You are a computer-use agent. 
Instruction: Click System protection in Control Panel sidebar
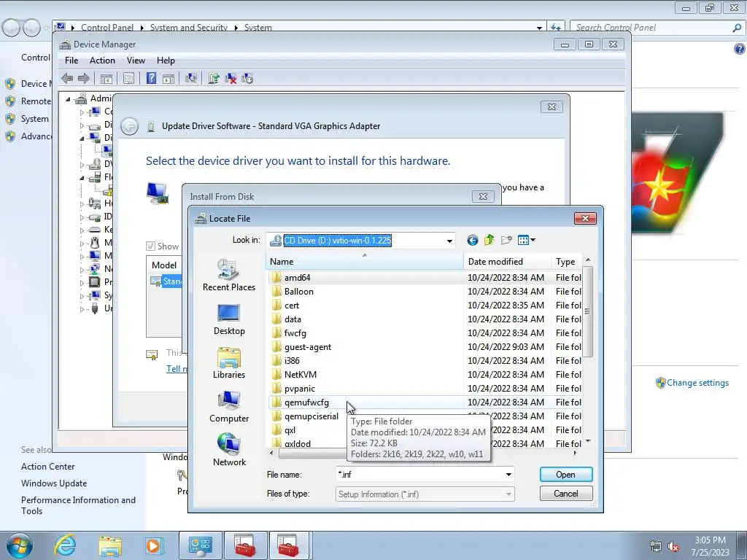tap(34, 119)
